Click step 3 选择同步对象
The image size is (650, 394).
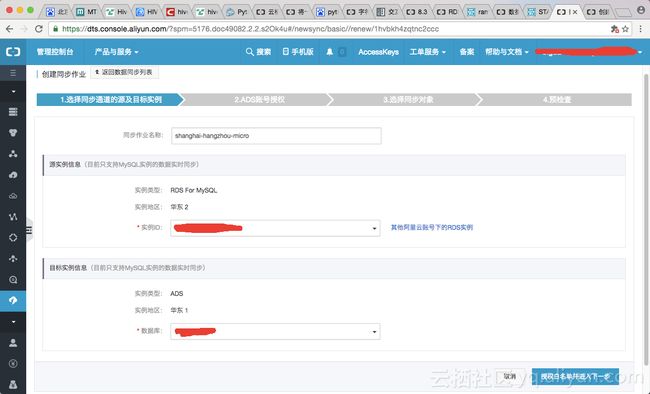(x=408, y=100)
